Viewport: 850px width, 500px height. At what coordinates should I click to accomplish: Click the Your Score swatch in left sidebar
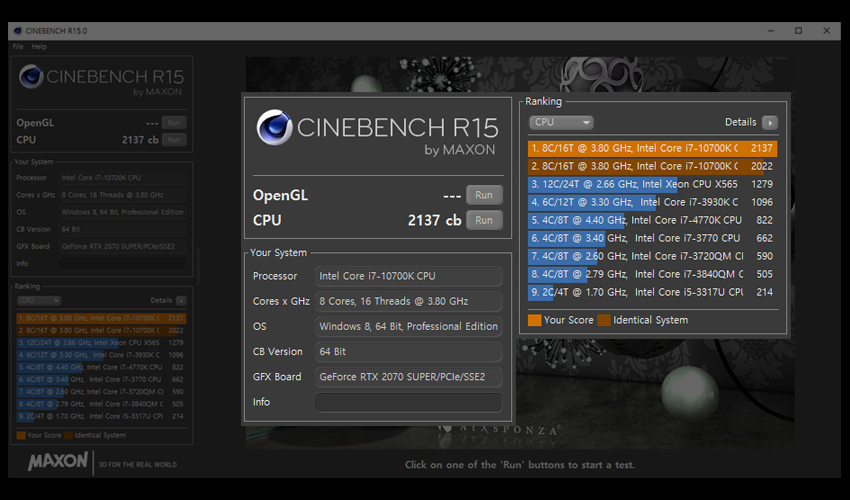click(x=21, y=435)
